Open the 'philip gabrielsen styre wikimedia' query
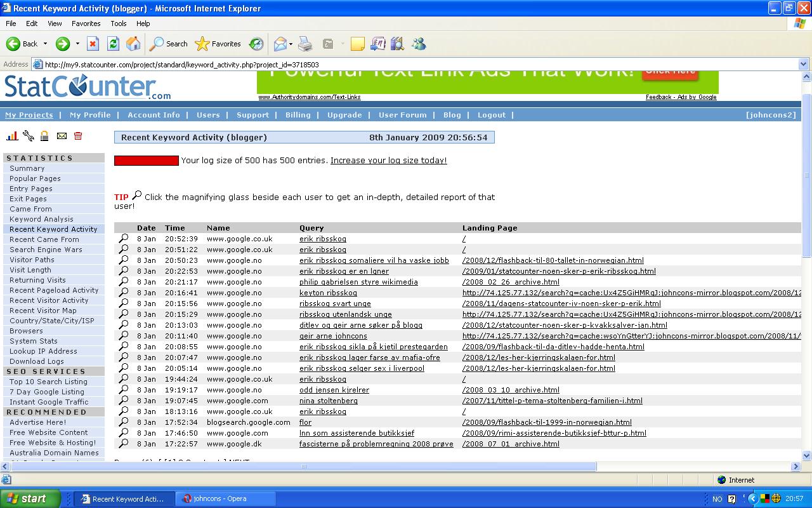This screenshot has width=812, height=508. coord(358,282)
